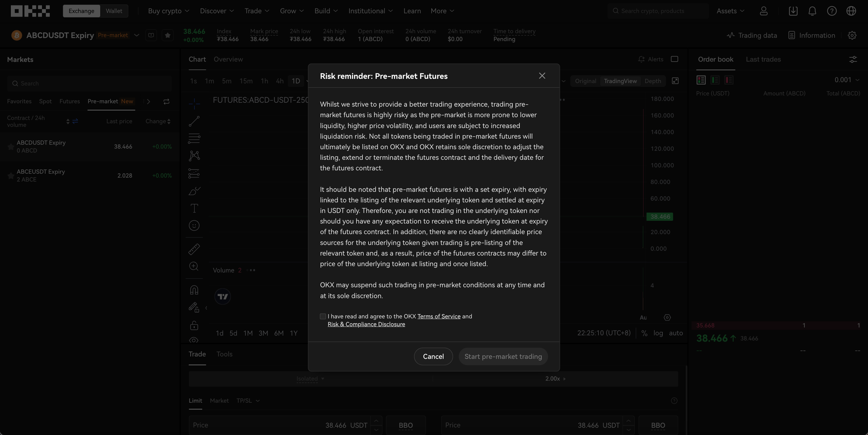
Task: Select the Fibonacci retracement tool
Action: 194,138
